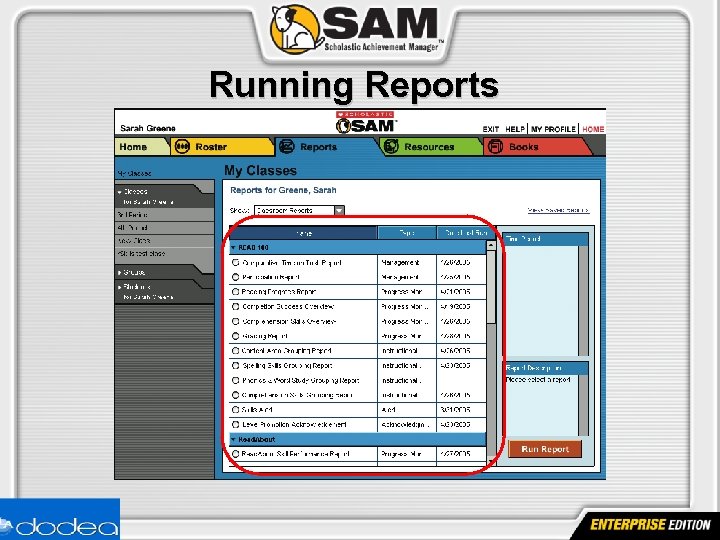Viewport: 720px width, 540px height.
Task: Select New Class in the sidebar
Action: coord(164,240)
